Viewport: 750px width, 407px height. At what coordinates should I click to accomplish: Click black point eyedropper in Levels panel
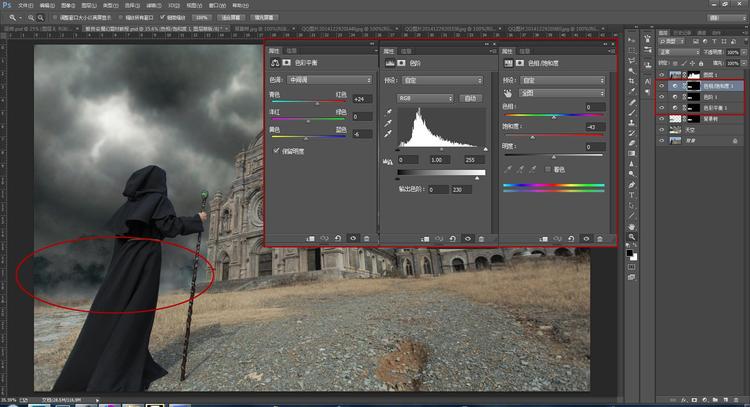click(x=388, y=112)
